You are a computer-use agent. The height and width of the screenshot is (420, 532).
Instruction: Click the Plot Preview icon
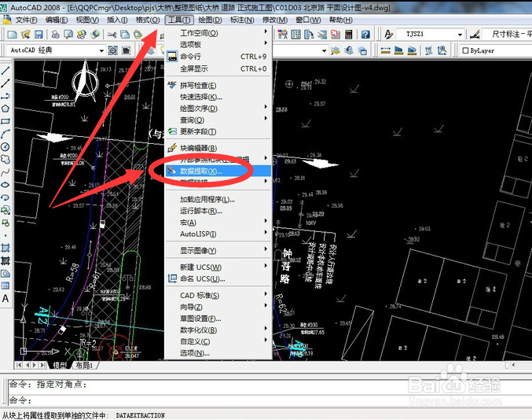coord(68,35)
